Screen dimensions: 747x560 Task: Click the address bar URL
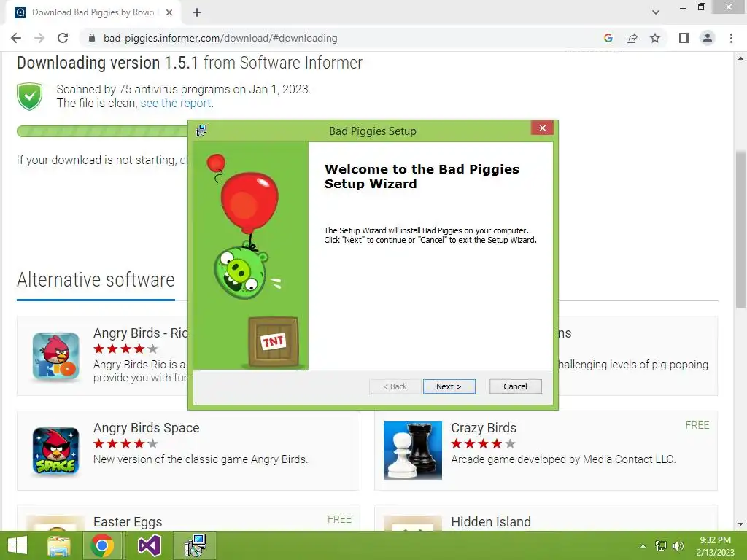click(x=220, y=38)
